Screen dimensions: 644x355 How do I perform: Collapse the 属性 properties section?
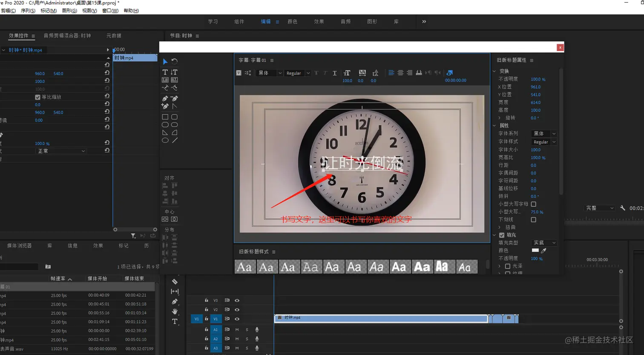494,126
